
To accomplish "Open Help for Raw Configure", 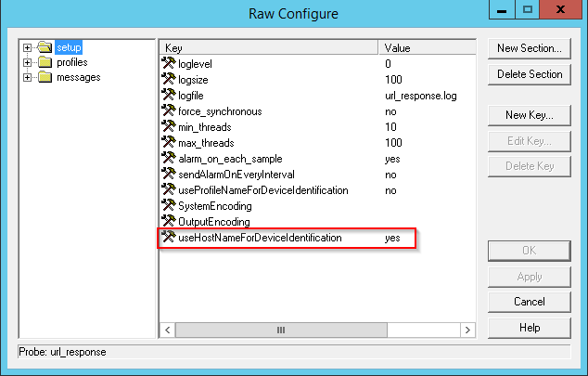I will click(529, 328).
